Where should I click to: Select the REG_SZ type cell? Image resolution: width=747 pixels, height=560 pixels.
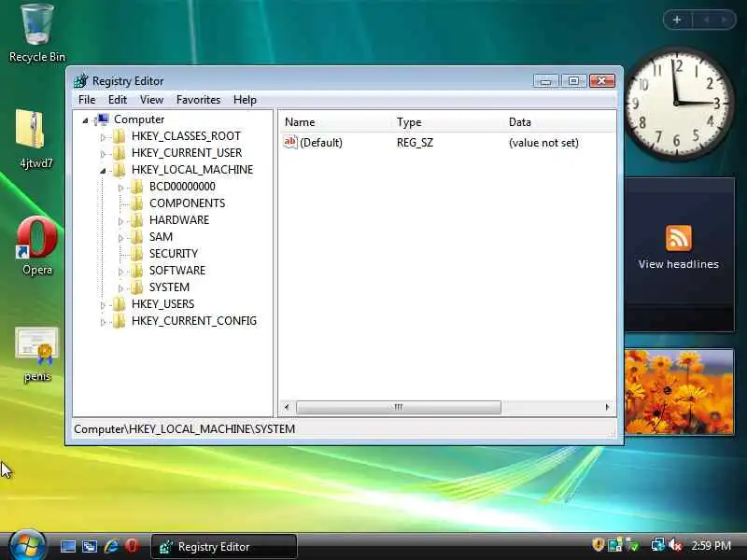point(415,143)
